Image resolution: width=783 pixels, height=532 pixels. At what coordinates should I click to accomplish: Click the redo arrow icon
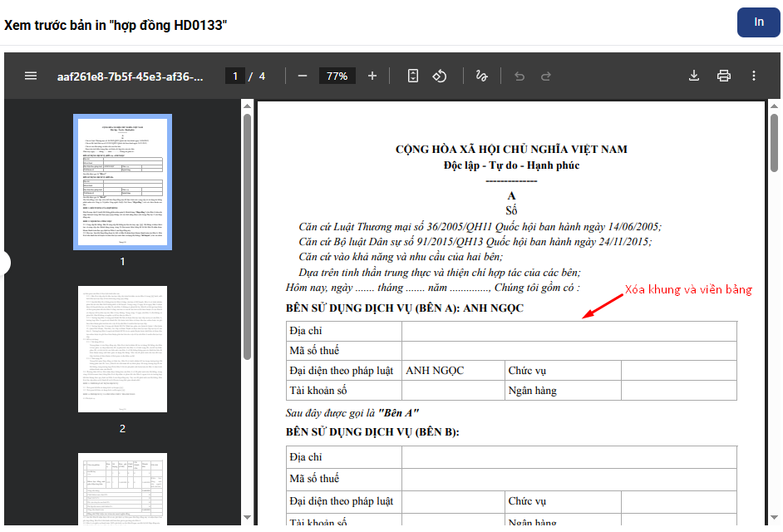[546, 76]
